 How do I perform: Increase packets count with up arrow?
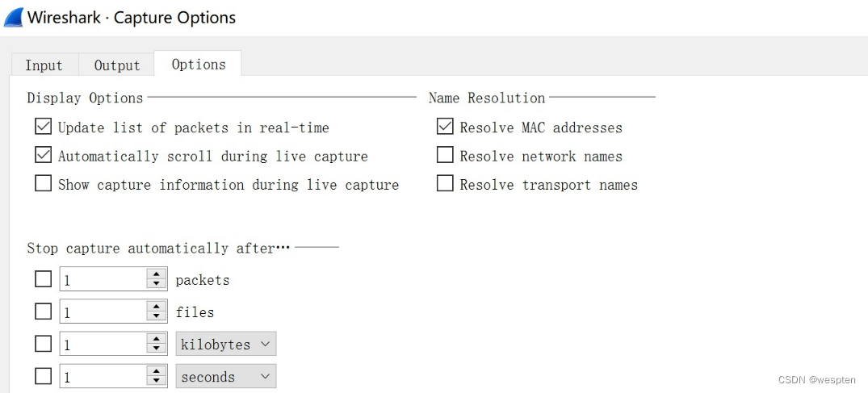[x=157, y=274]
